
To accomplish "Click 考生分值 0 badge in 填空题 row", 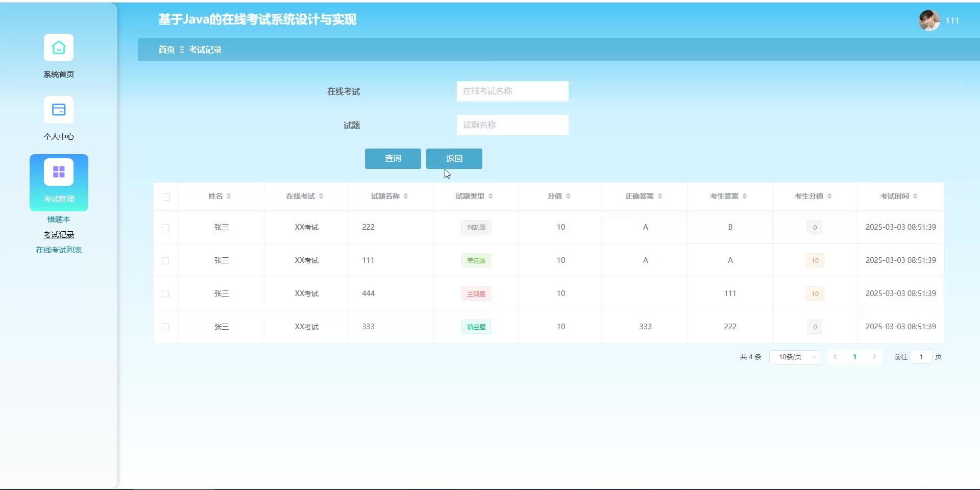I will pos(815,327).
